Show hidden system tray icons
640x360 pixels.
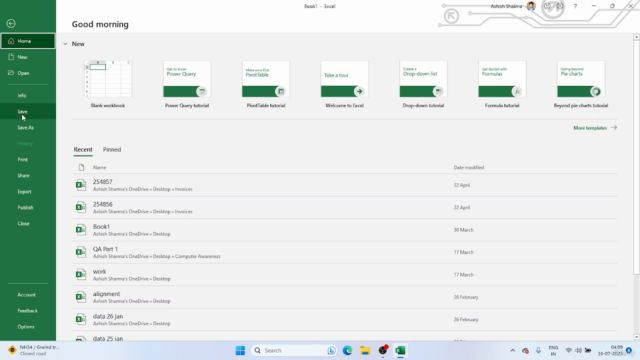(513, 351)
